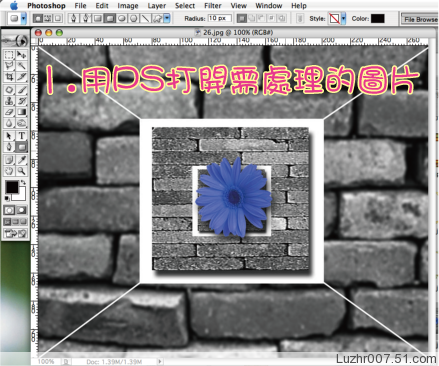
Task: Click the foreground color swatch
Action: [12, 188]
